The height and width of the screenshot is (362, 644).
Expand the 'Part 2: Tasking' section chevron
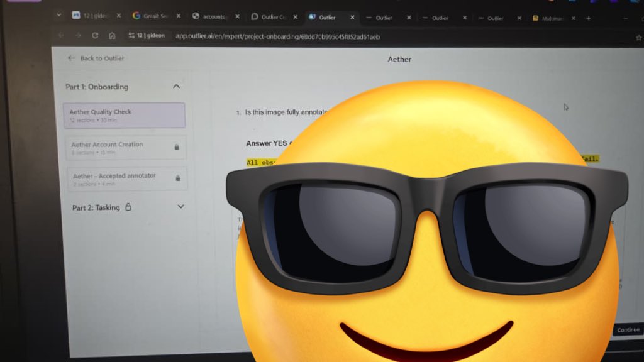click(180, 206)
